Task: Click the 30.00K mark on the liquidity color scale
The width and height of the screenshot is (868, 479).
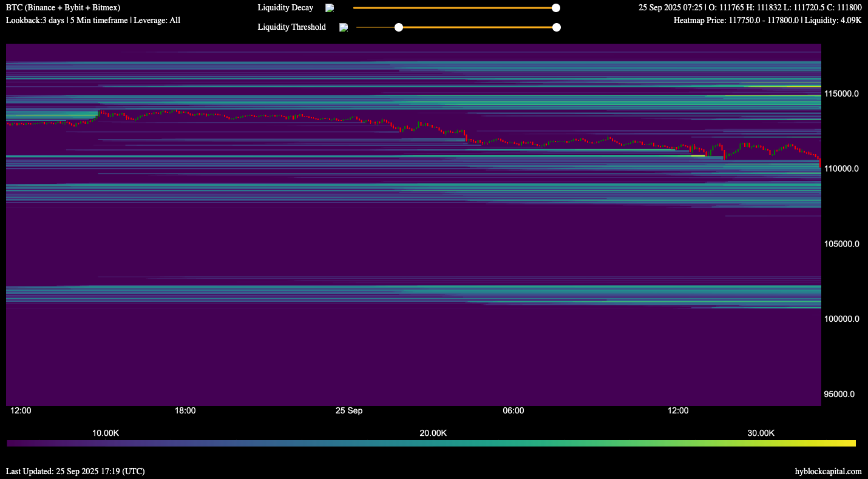Action: point(761,433)
